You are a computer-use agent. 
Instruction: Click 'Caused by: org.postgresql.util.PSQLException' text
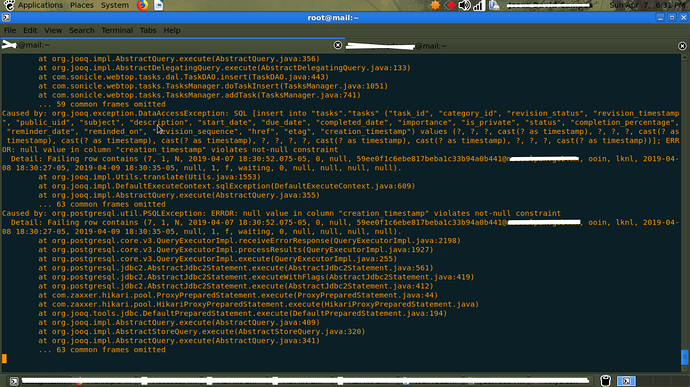[104, 213]
